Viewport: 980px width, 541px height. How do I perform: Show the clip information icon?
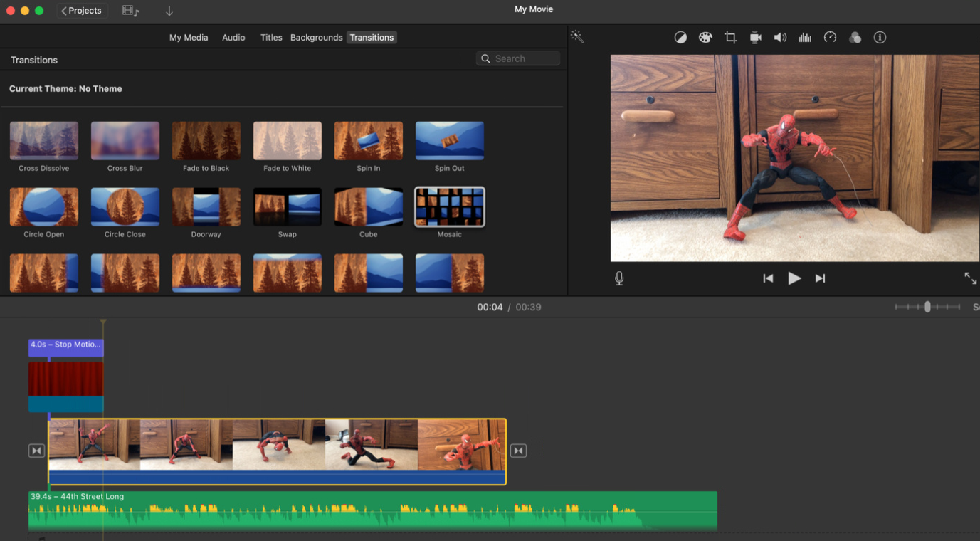click(880, 38)
